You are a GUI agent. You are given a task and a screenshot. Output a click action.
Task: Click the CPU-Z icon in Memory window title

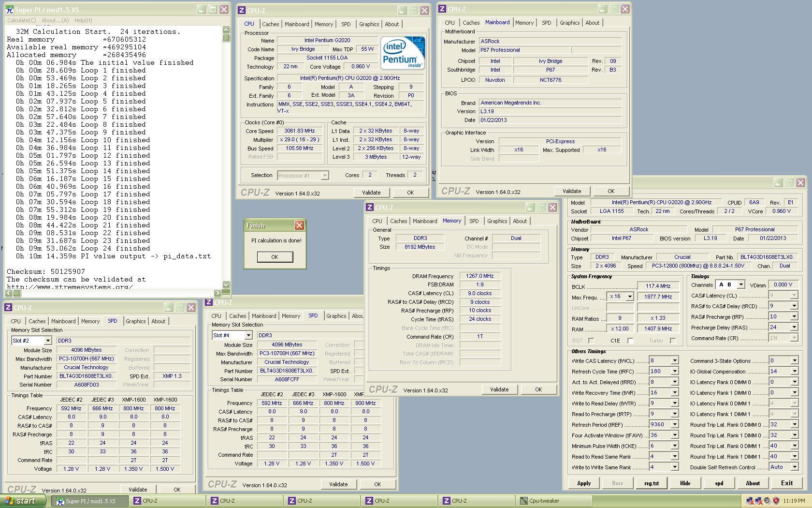coord(369,207)
